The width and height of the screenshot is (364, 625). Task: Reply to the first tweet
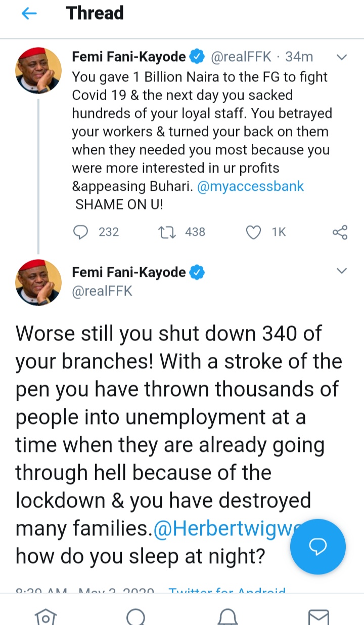point(81,232)
